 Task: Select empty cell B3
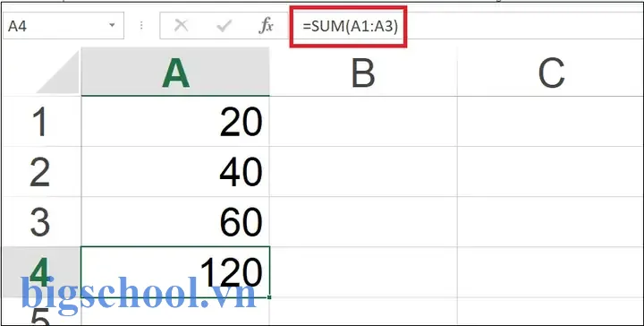pyautogui.click(x=363, y=221)
